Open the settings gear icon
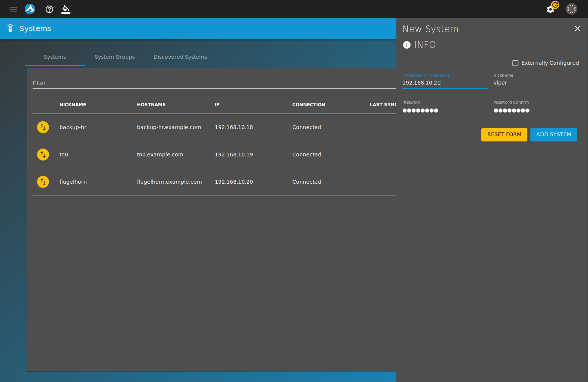The height and width of the screenshot is (382, 588). (551, 9)
